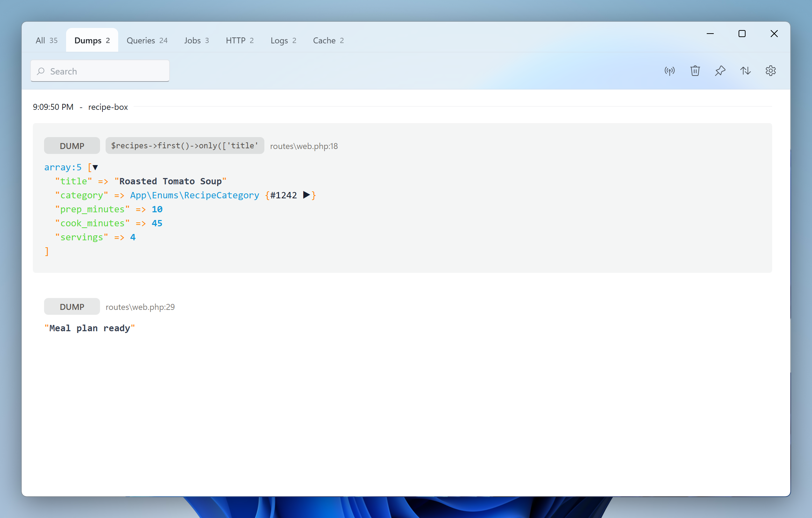Minimize the debug window
Viewport: 812px width, 518px height.
(710, 34)
